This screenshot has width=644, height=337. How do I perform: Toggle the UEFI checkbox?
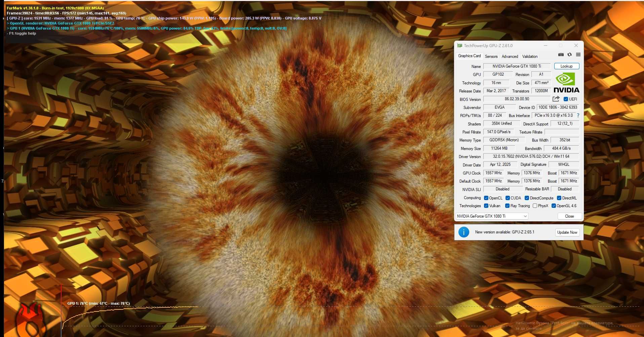pos(566,99)
